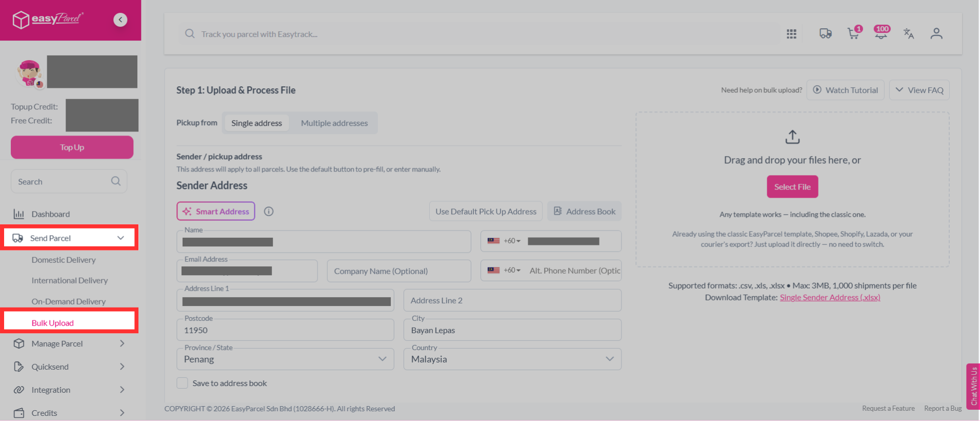Select the Single address pickup tab
Screen dimensions: 980x421
coord(256,123)
